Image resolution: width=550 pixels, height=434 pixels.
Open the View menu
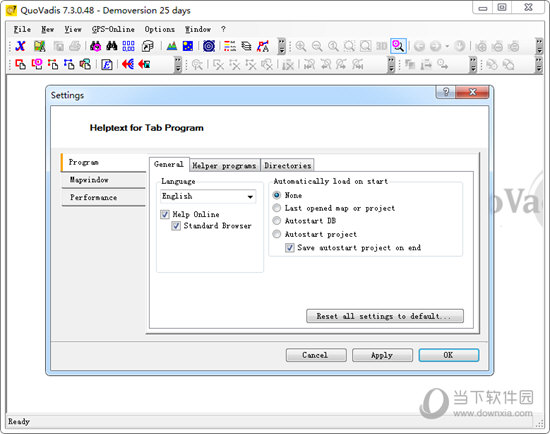tap(73, 29)
